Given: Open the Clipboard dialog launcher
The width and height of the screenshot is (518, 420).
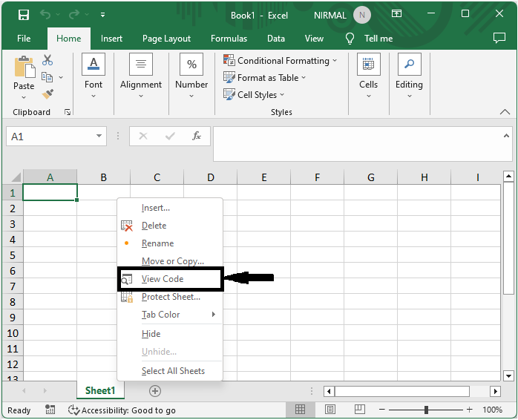Looking at the screenshot, I should coord(68,112).
